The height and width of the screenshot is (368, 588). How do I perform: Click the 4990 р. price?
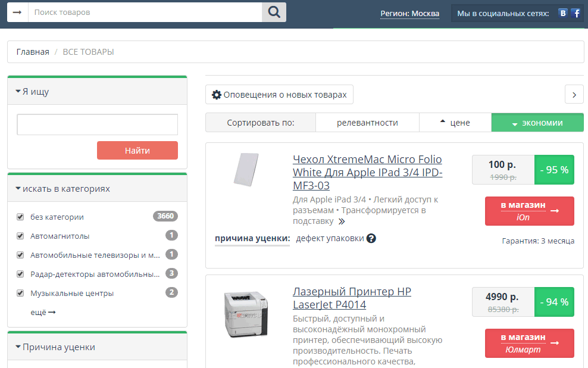tap(502, 297)
